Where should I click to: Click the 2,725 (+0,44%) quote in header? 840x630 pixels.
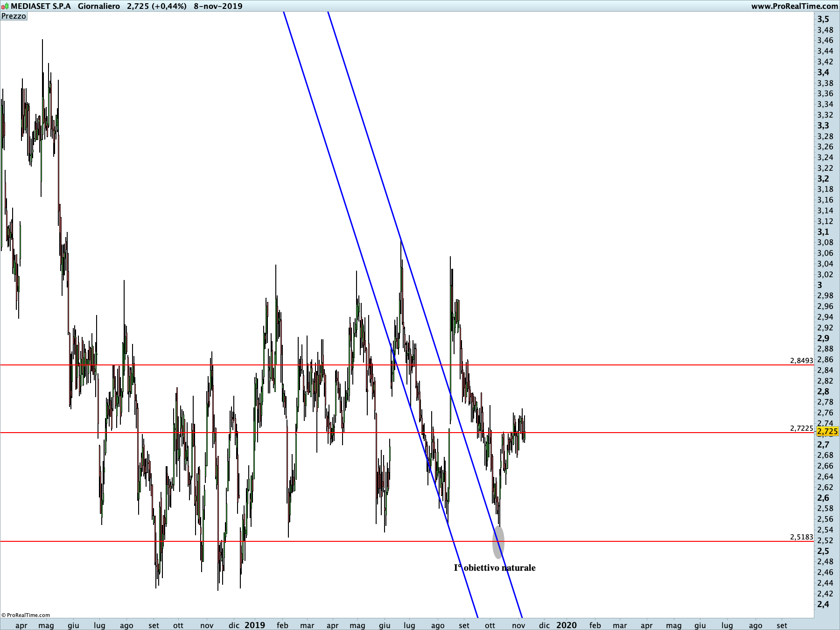coord(157,7)
